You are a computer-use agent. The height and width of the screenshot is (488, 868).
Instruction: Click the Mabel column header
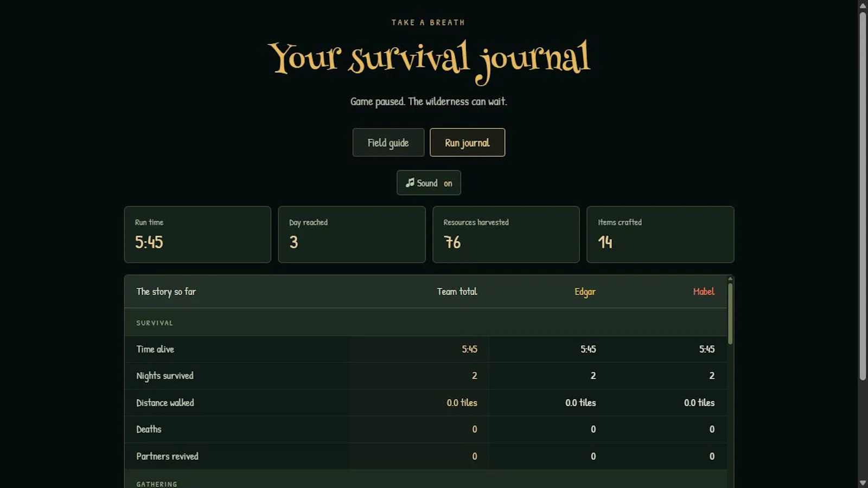click(x=704, y=292)
